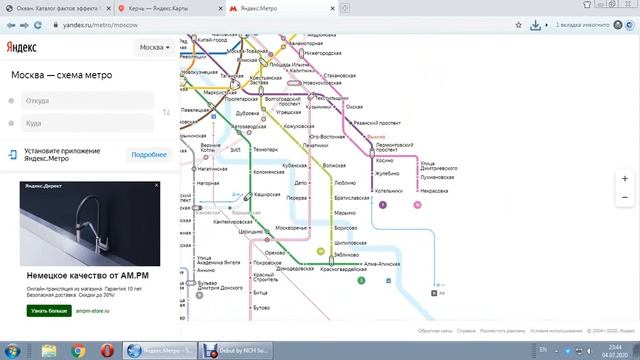Switch to the Debut by NCH taskbar window
640x360 pixels.
click(236, 351)
